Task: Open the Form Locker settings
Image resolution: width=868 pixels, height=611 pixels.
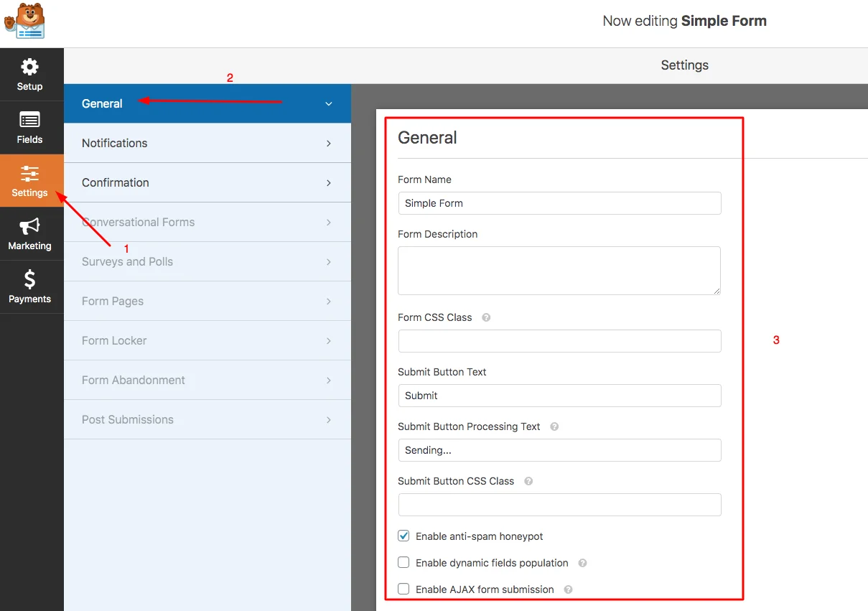Action: point(207,340)
